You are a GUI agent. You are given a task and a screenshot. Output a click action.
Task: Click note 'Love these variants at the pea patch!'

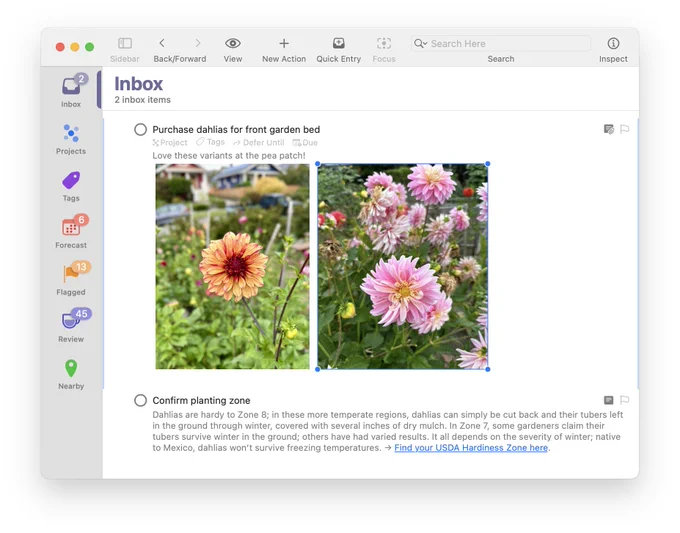click(229, 155)
